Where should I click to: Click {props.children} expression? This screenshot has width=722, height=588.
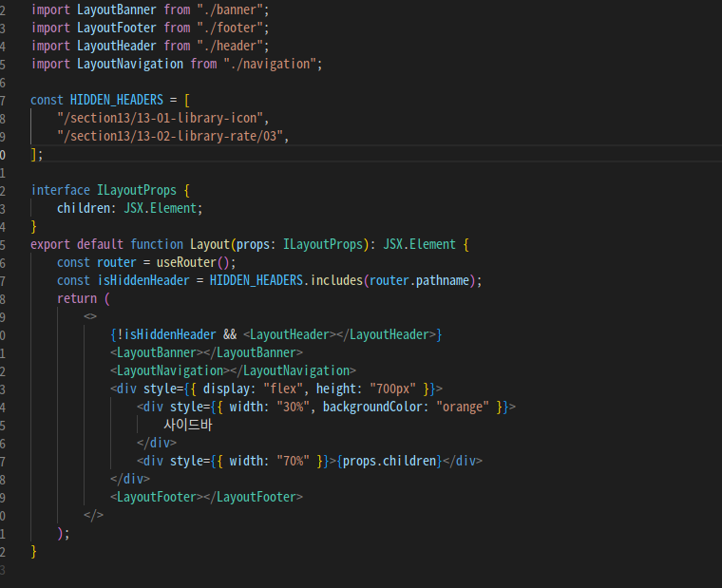tap(389, 461)
